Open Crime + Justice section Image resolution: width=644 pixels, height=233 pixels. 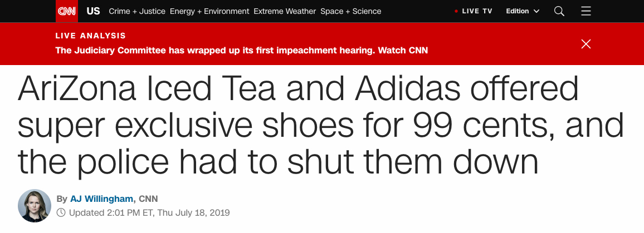coord(138,11)
